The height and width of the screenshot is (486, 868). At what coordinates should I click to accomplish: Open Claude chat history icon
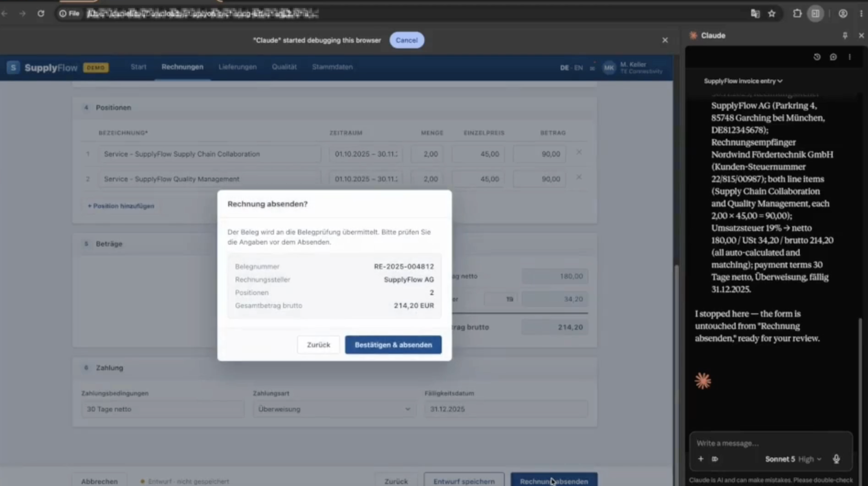817,57
